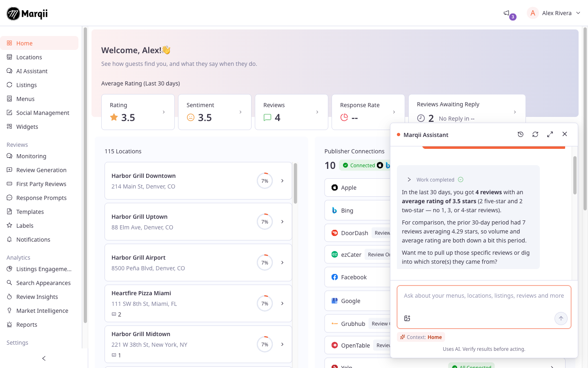The height and width of the screenshot is (368, 588).
Task: Open Reports in the sidebar
Action: (x=39, y=325)
